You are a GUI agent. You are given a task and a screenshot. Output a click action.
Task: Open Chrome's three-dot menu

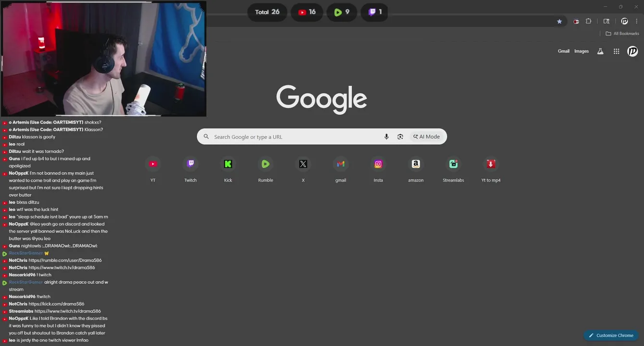click(x=637, y=21)
